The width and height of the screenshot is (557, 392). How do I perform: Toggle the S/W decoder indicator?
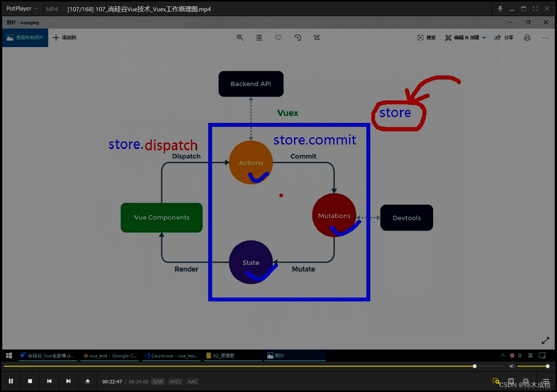(158, 381)
